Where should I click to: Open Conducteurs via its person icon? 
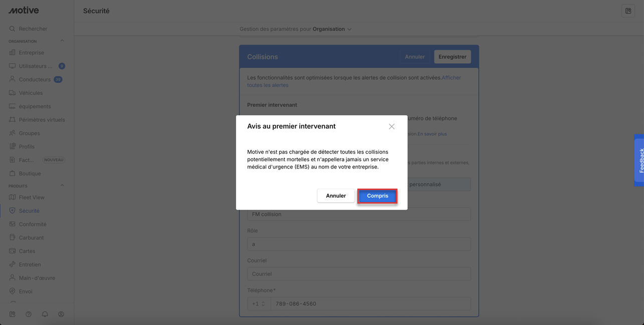(x=13, y=79)
